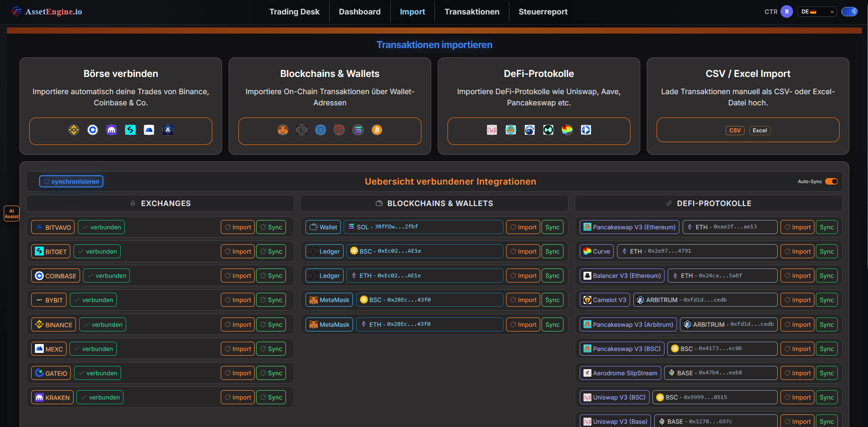Open the Transaktionen tab
Image resolution: width=868 pixels, height=427 pixels.
472,12
